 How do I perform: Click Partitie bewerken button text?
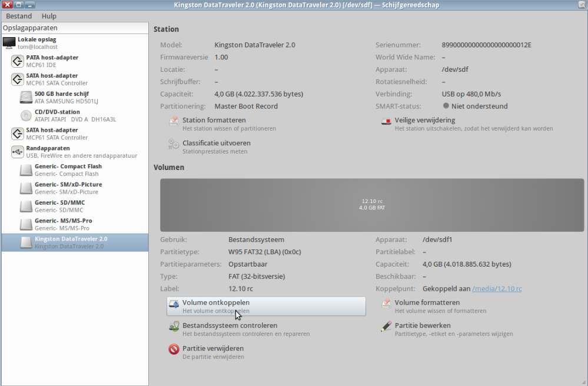click(423, 325)
